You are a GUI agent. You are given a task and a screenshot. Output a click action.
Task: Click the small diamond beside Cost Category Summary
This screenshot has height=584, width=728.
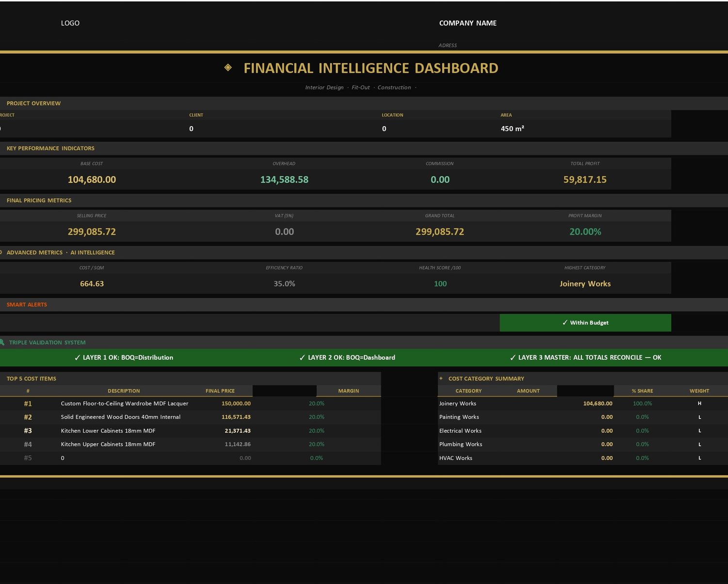tap(441, 378)
